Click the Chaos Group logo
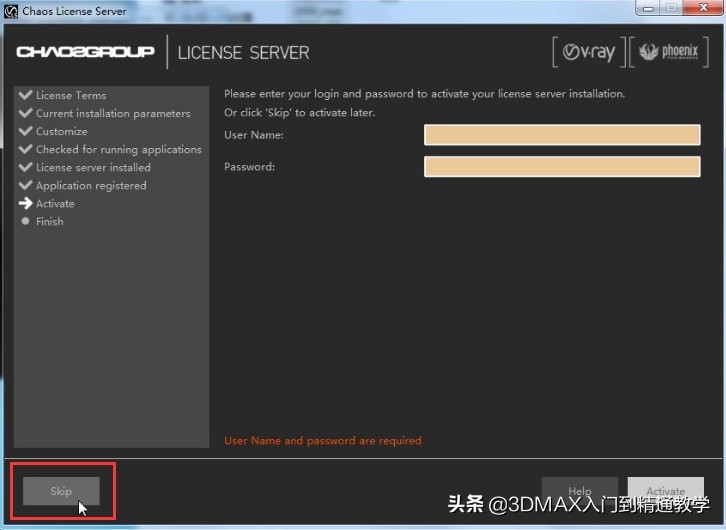Image resolution: width=726 pixels, height=530 pixels. (86, 51)
